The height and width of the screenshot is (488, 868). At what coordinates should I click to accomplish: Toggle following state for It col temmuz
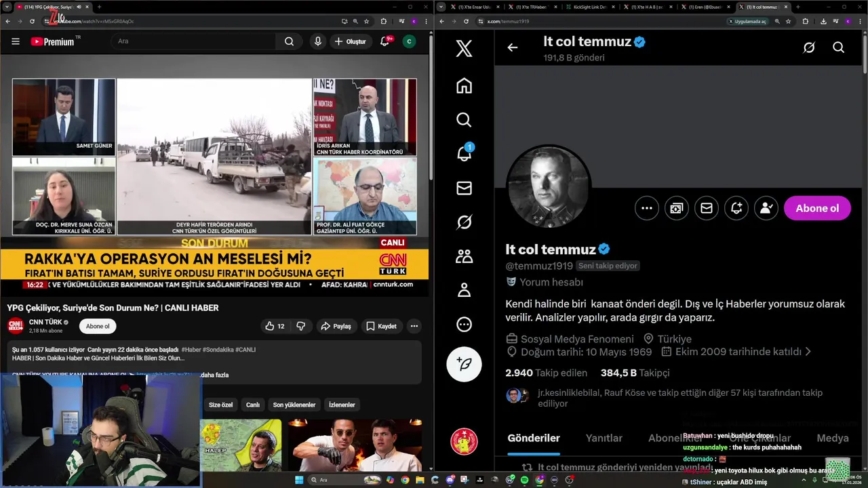coord(766,208)
